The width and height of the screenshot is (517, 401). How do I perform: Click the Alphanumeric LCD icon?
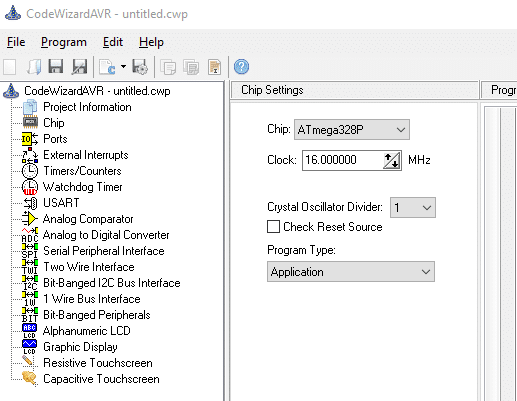[x=30, y=331]
